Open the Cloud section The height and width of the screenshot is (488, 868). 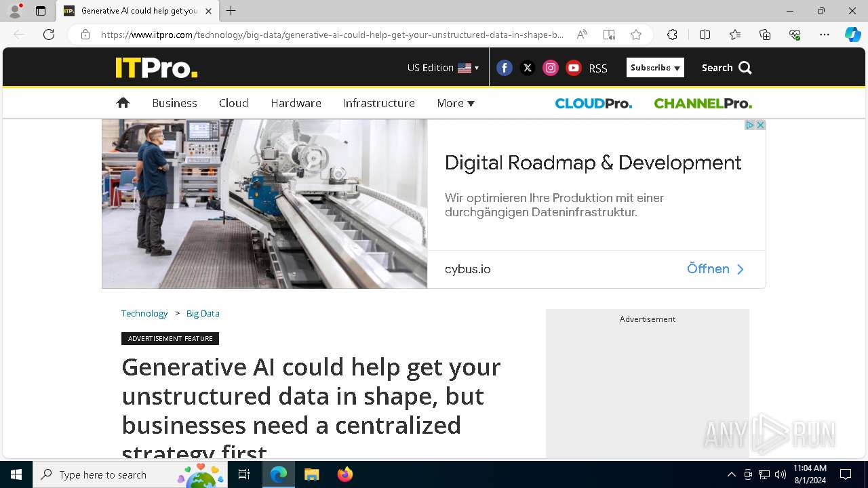tap(233, 103)
